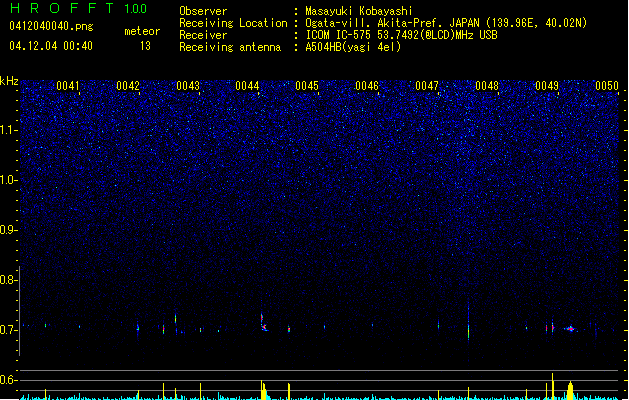Image resolution: width=629 pixels, height=400 pixels.
Task: Click the 0043 time marker
Action: pyautogui.click(x=188, y=86)
